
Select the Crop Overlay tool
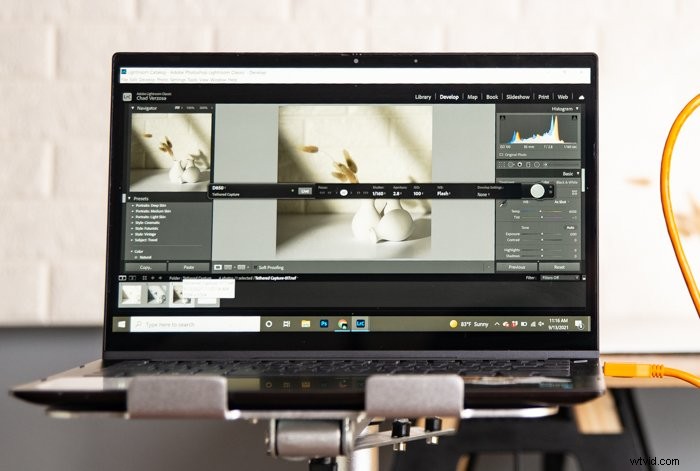pyautogui.click(x=502, y=165)
